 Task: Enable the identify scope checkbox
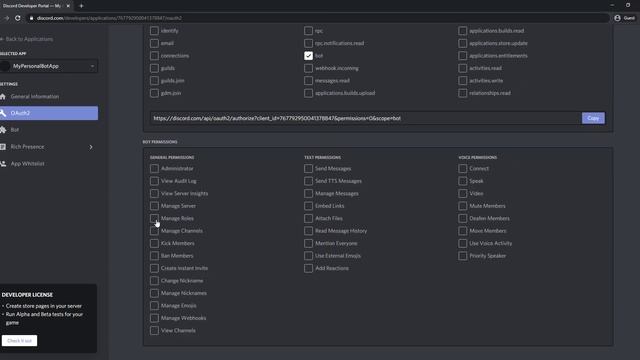(154, 31)
